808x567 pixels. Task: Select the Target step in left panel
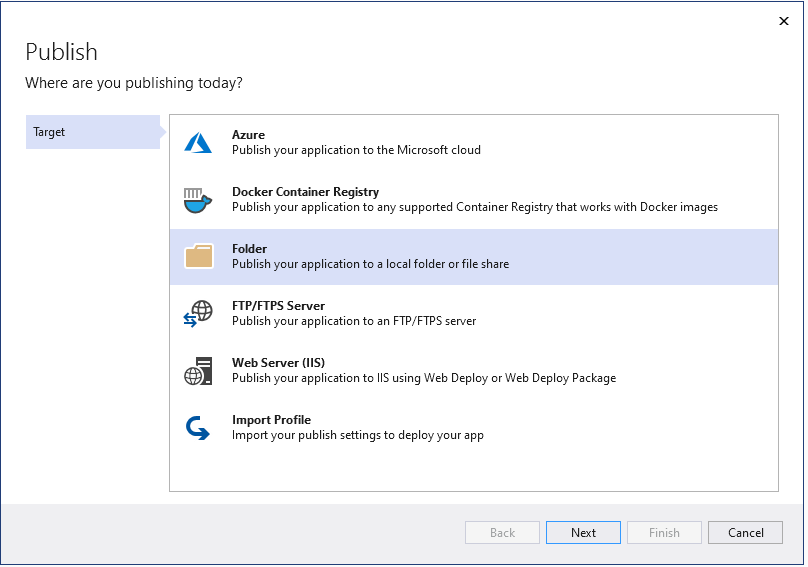(93, 132)
